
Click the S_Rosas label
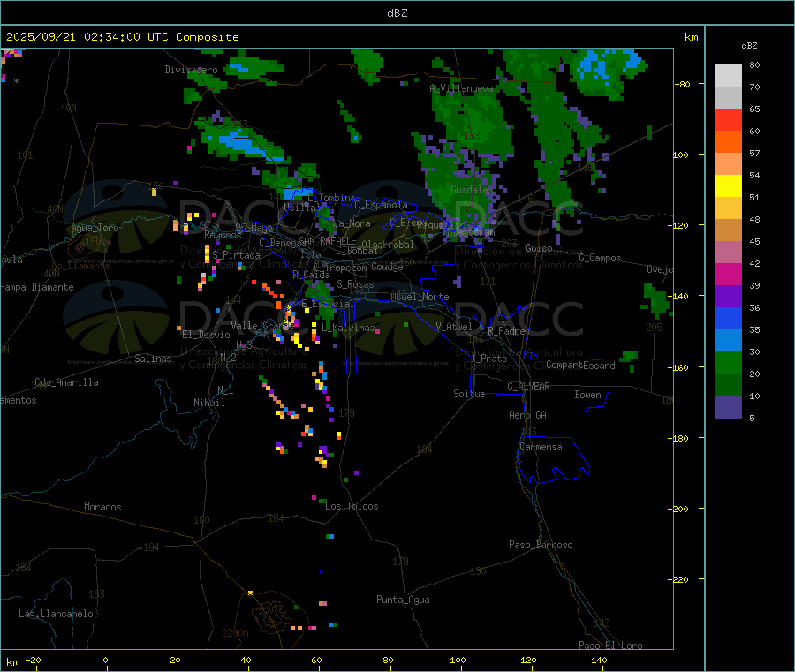pyautogui.click(x=355, y=284)
